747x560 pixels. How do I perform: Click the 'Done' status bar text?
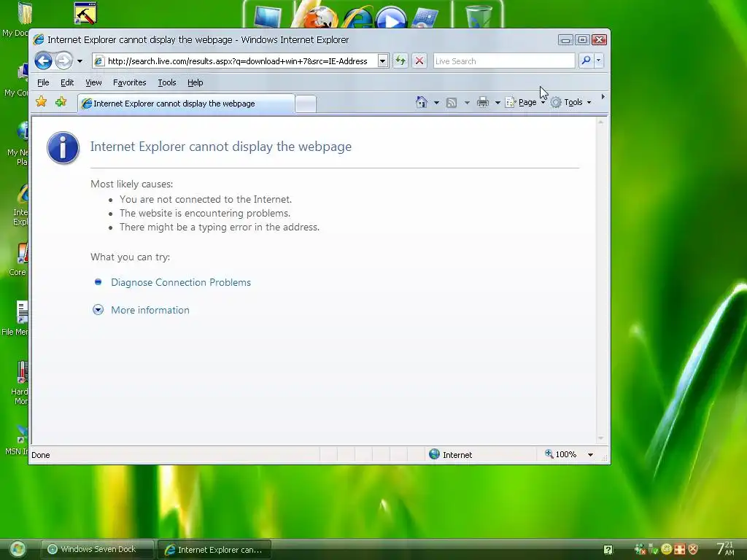click(x=41, y=455)
